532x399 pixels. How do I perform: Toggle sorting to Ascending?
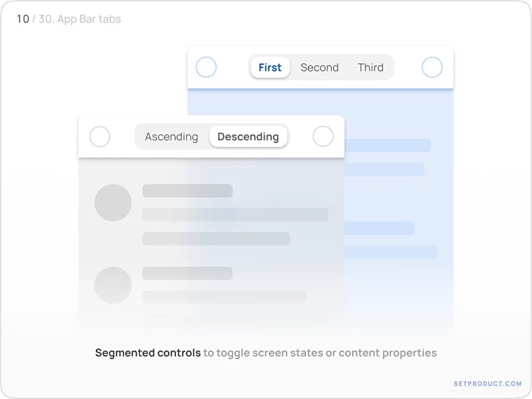pyautogui.click(x=171, y=136)
